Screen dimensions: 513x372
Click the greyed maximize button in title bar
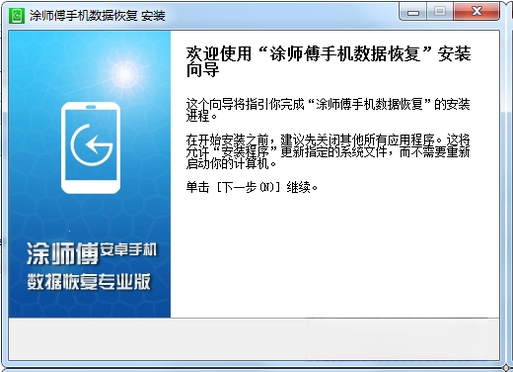tap(440, 12)
